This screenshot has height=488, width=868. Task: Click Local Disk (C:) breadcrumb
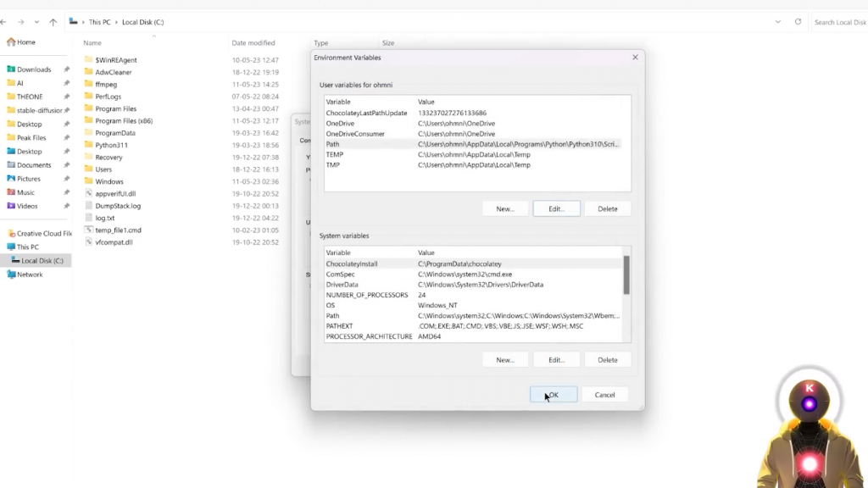pos(142,22)
